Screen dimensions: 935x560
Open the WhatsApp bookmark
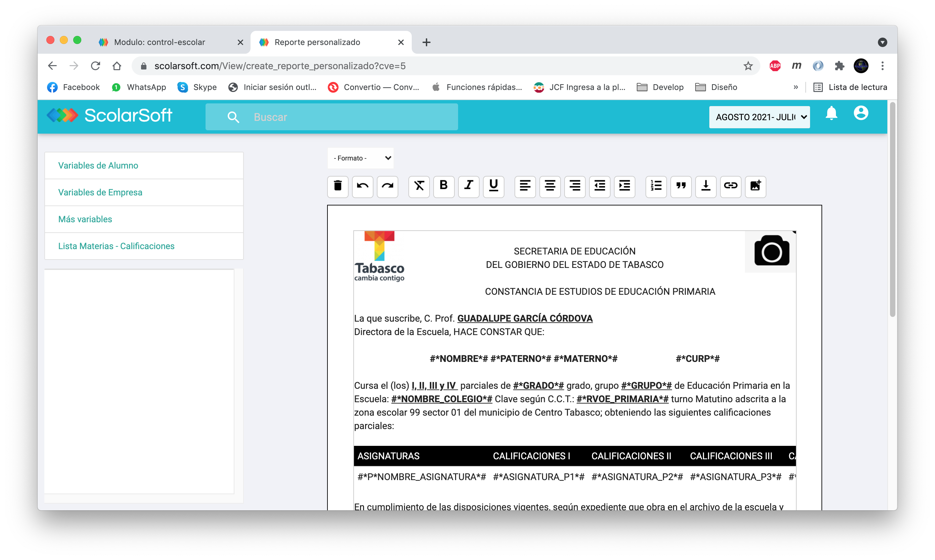pos(139,87)
